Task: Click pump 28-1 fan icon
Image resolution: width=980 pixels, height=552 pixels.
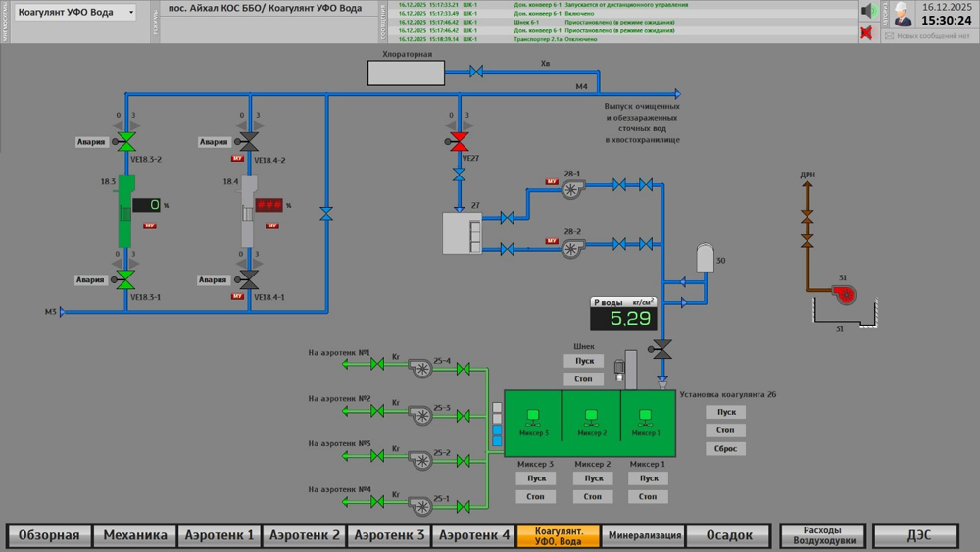Action: pos(572,188)
